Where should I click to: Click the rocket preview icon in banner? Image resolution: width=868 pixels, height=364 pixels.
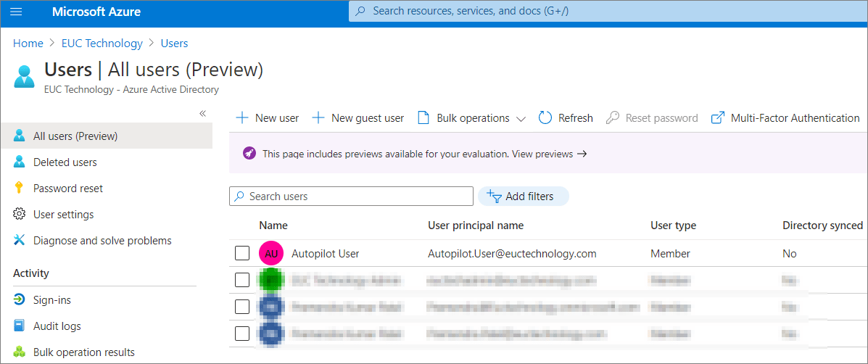(x=249, y=154)
